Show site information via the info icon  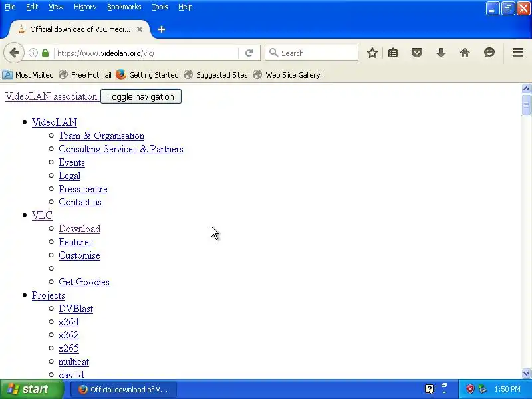click(33, 53)
